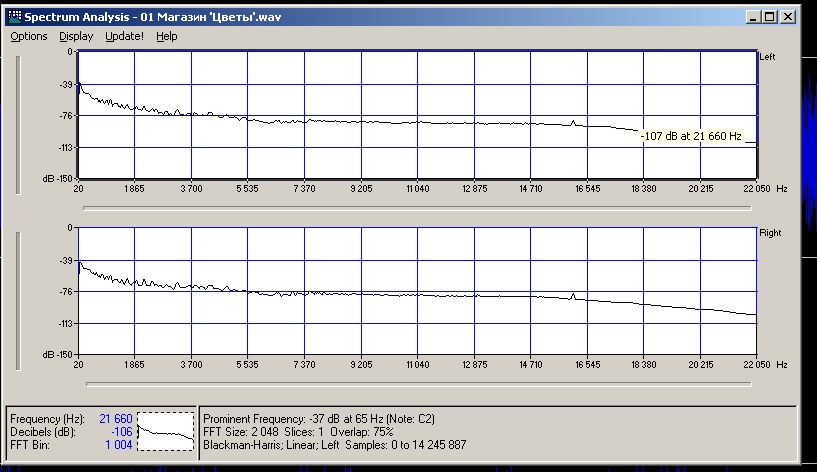Open the Options menu

pos(29,36)
